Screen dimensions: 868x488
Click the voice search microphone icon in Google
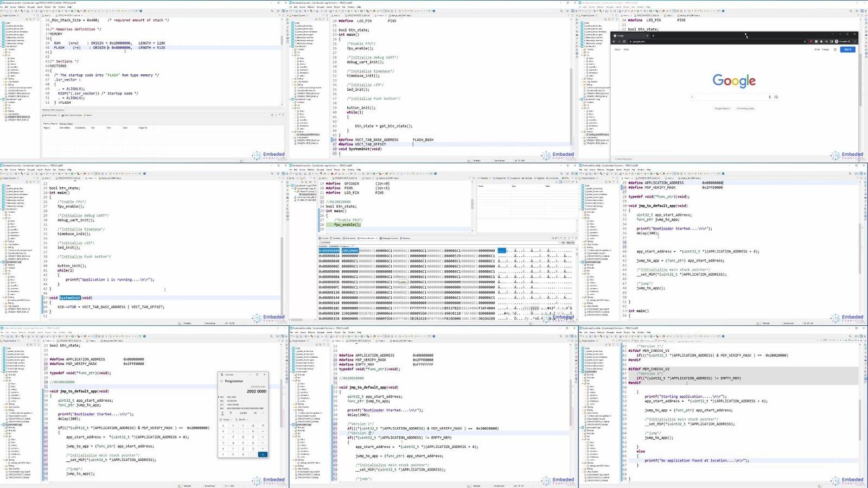tap(769, 97)
